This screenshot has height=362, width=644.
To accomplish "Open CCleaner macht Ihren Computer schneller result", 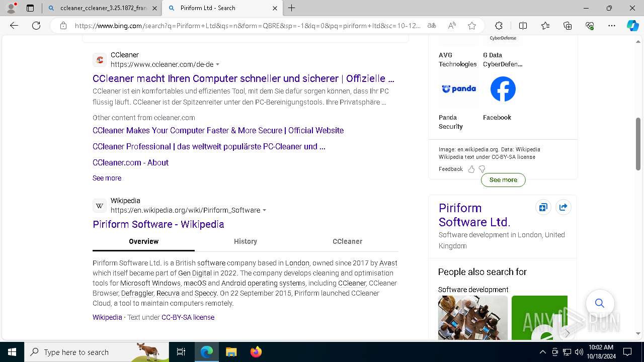I will point(244,78).
